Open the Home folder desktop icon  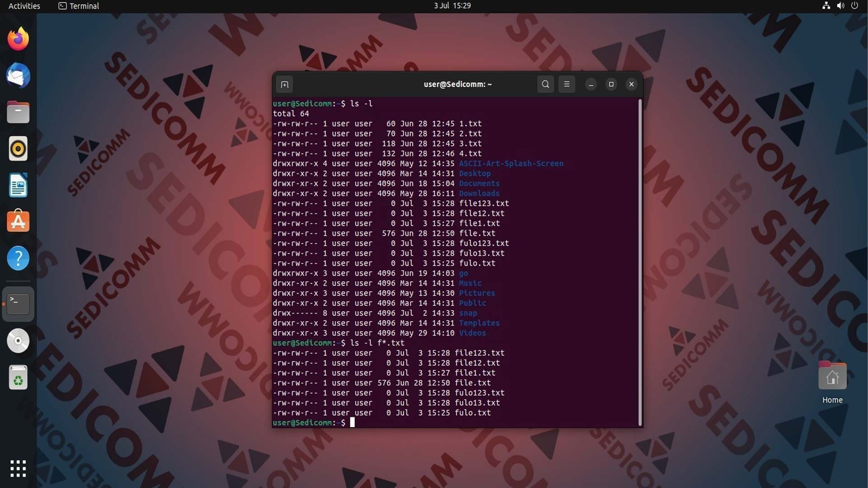832,382
